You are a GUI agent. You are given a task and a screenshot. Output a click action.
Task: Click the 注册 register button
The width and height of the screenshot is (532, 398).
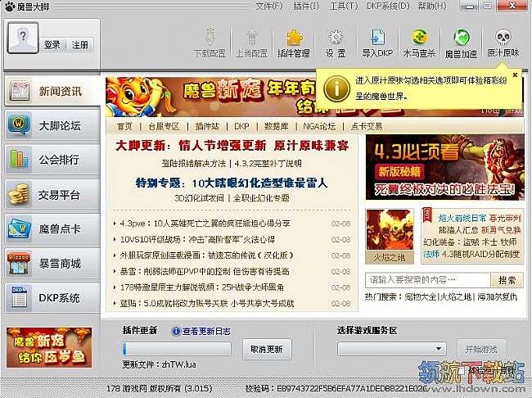pyautogui.click(x=79, y=44)
